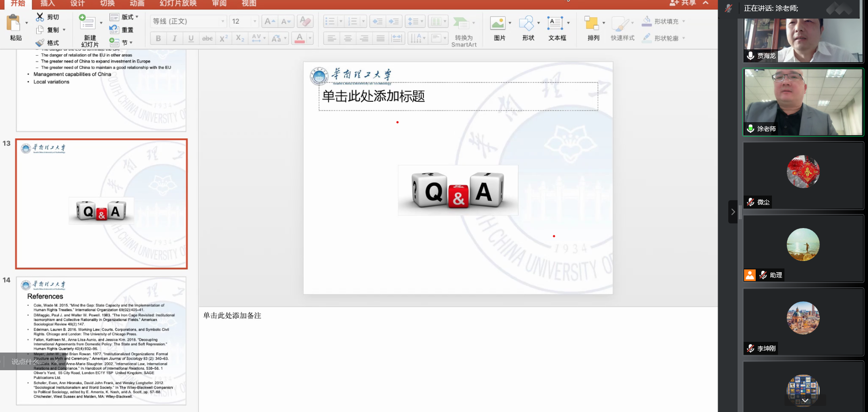868x412 pixels.
Task: Open the font size 12 dropdown
Action: pos(254,21)
